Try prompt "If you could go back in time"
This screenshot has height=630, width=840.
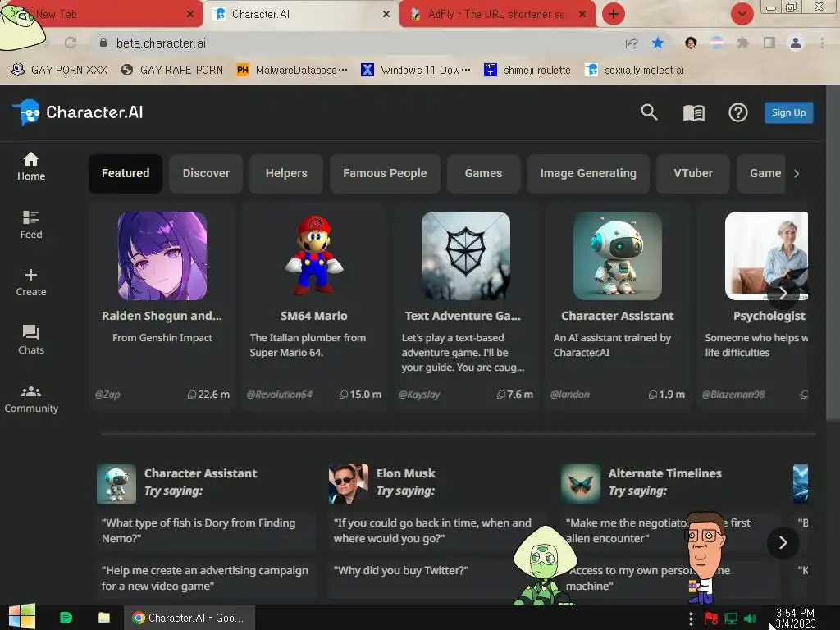(438, 531)
